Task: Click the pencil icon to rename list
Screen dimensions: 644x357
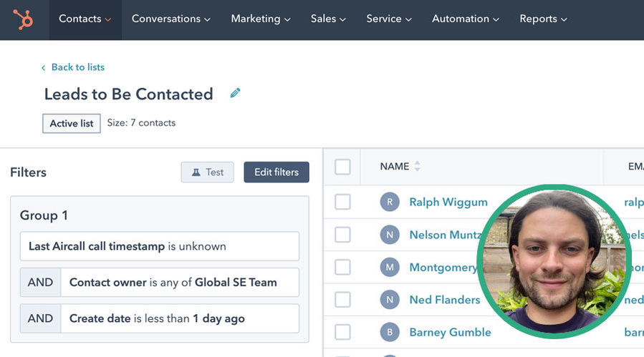Action: [x=235, y=93]
